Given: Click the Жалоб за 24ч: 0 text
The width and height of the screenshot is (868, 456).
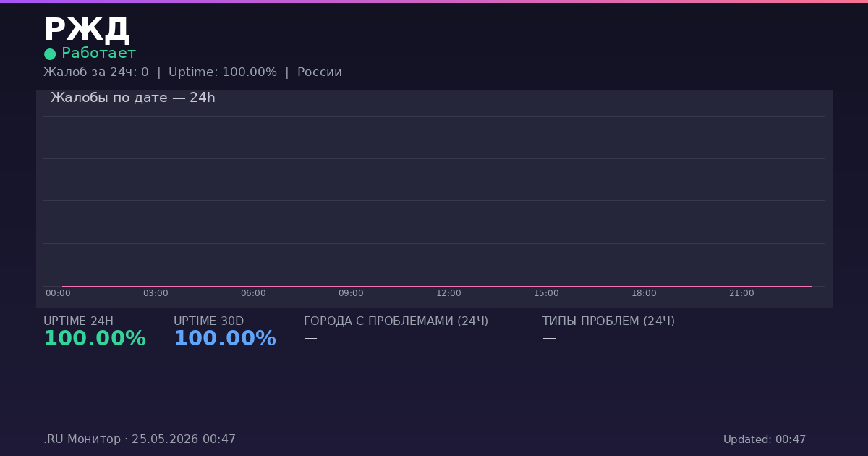Looking at the screenshot, I should (x=96, y=72).
